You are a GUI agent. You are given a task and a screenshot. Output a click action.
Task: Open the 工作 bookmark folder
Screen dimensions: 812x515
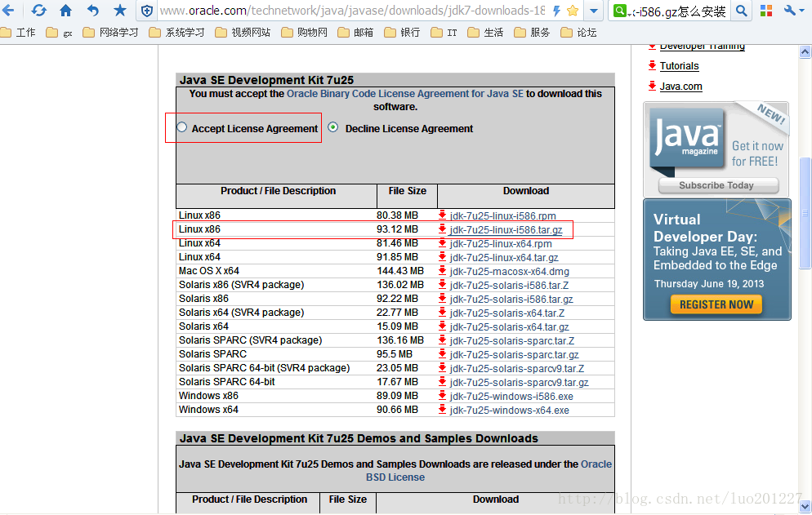click(x=19, y=33)
